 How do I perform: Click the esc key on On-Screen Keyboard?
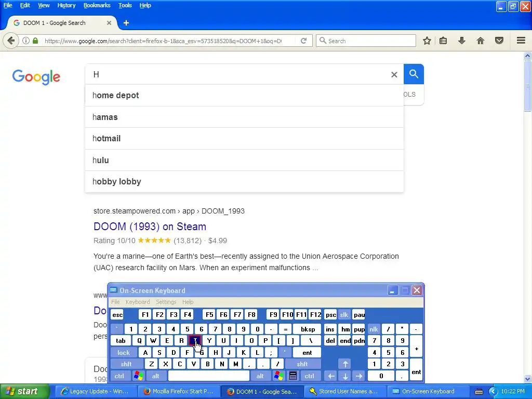tap(117, 314)
